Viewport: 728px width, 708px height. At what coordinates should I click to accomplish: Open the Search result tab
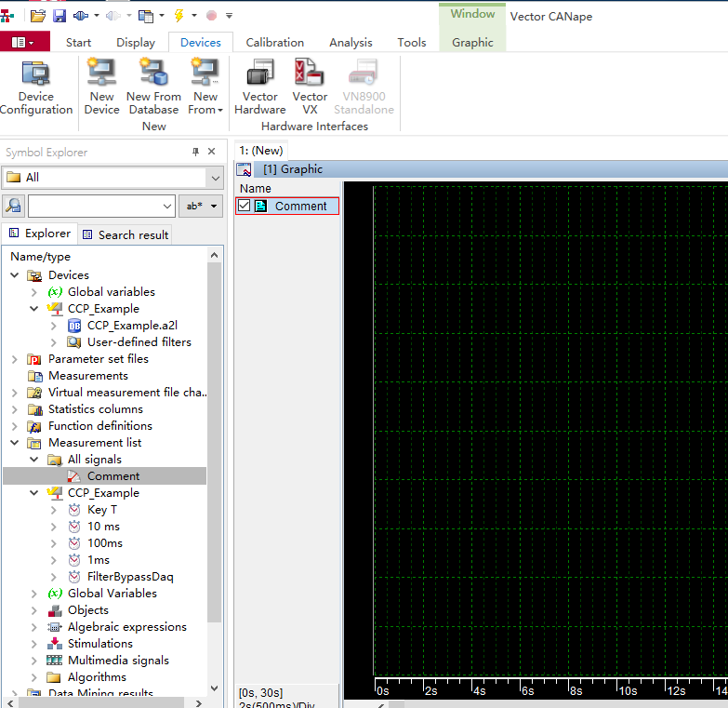[x=126, y=234]
